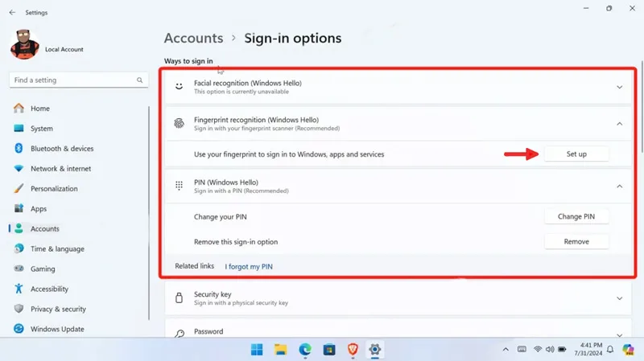The height and width of the screenshot is (361, 644).
Task: Open the notification bell
Action: pyautogui.click(x=610, y=350)
